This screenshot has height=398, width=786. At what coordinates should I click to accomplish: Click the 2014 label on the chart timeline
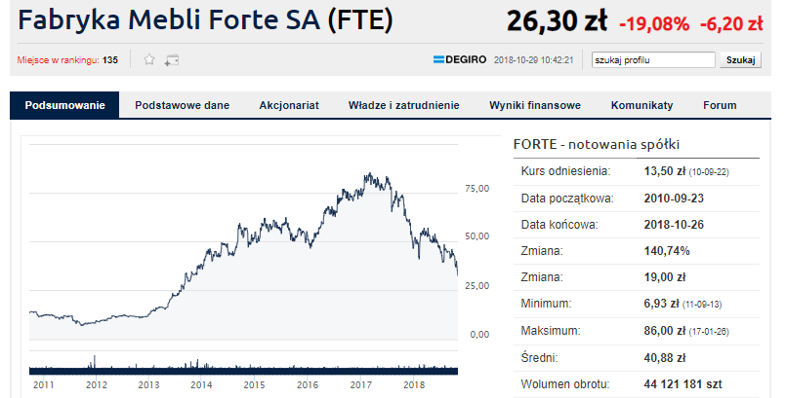(201, 385)
